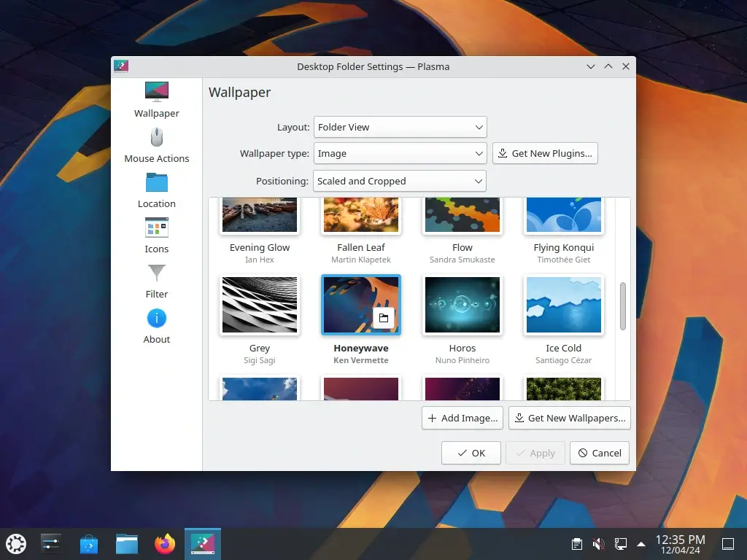The height and width of the screenshot is (560, 747).
Task: Open the Mouse Actions section
Action: click(156, 144)
